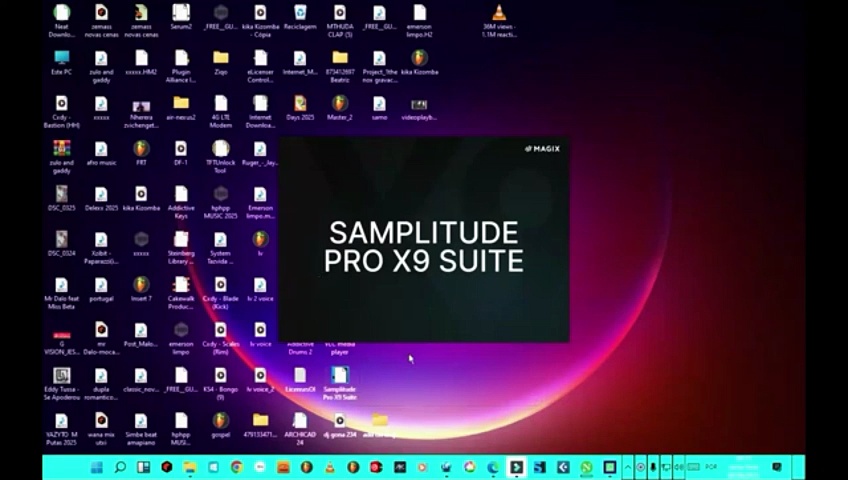Open the Samplitude Pro X9 Suite desktop shortcut
The width and height of the screenshot is (848, 480).
click(x=339, y=376)
